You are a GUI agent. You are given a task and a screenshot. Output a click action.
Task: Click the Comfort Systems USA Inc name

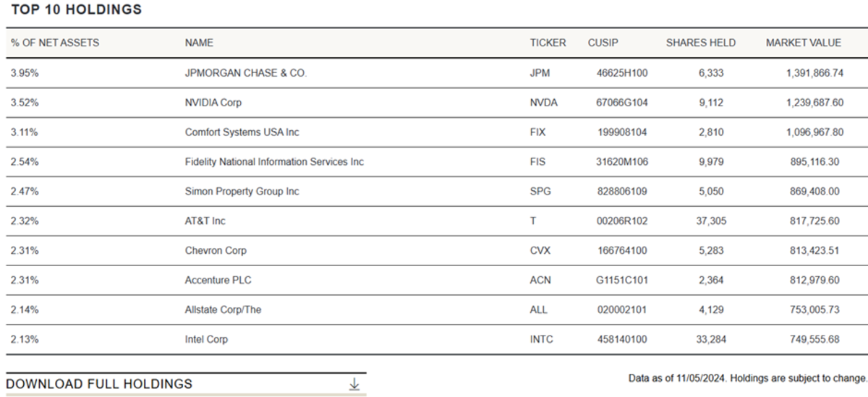tap(242, 132)
